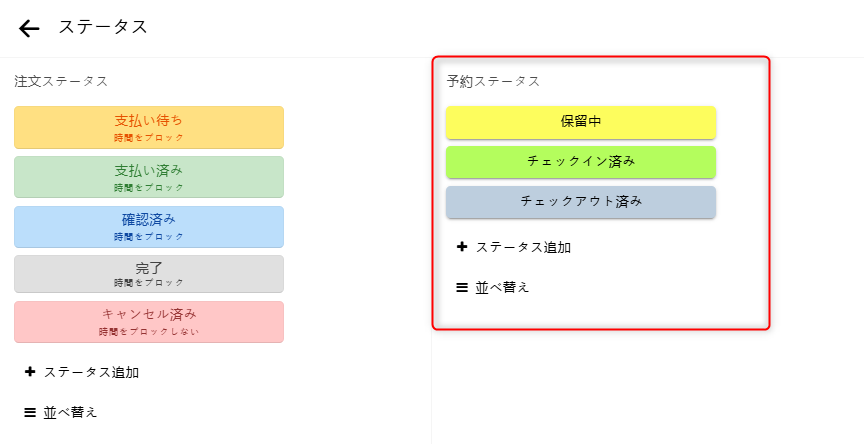The height and width of the screenshot is (444, 864).
Task: Select the チェックアウト済み reservation status
Action: point(581,201)
